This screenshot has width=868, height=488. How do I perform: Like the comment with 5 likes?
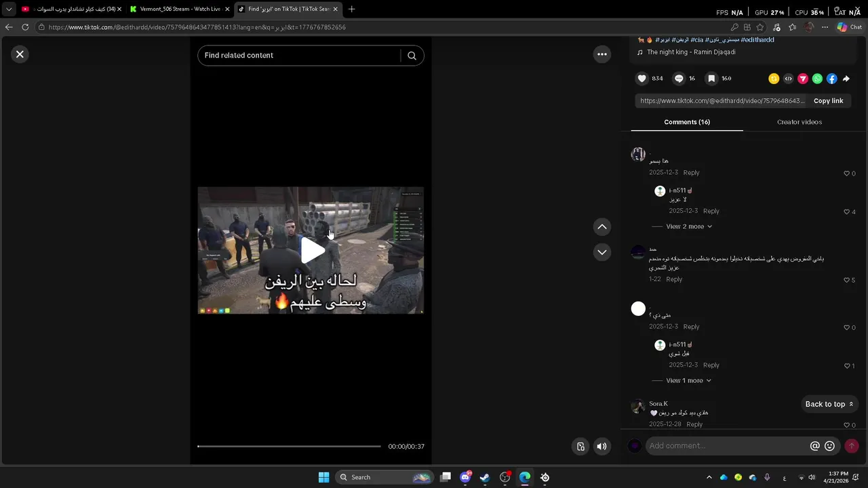point(846,280)
